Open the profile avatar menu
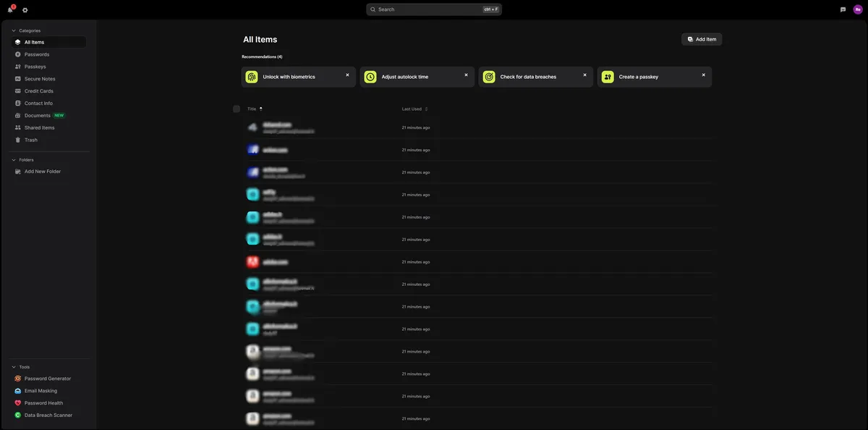Viewport: 868px width, 430px height. 858,9
